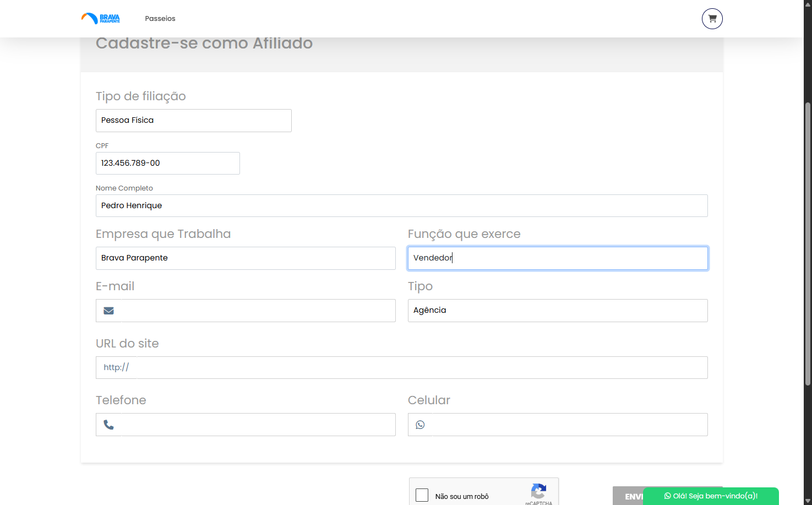Open the Tipo de filiação dropdown
This screenshot has width=812, height=505.
click(194, 121)
